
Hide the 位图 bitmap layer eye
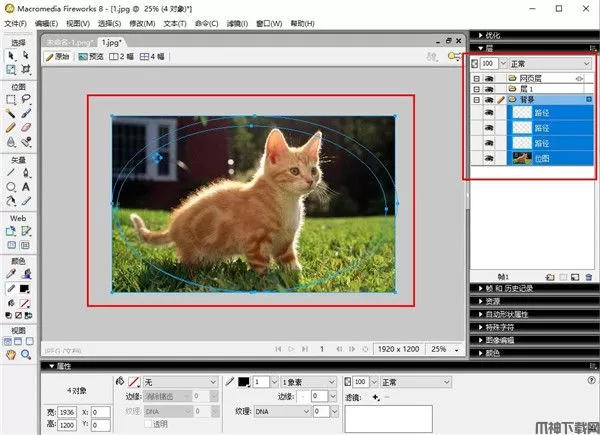490,157
